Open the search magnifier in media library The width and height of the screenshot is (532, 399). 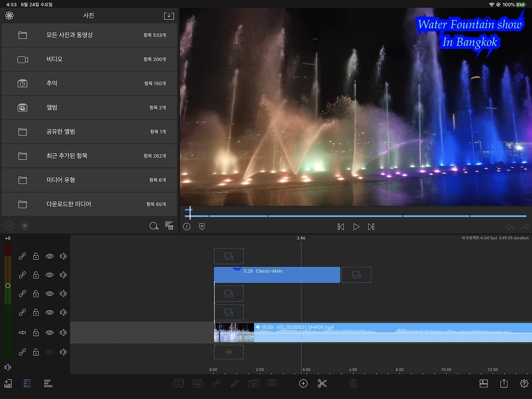tap(154, 226)
